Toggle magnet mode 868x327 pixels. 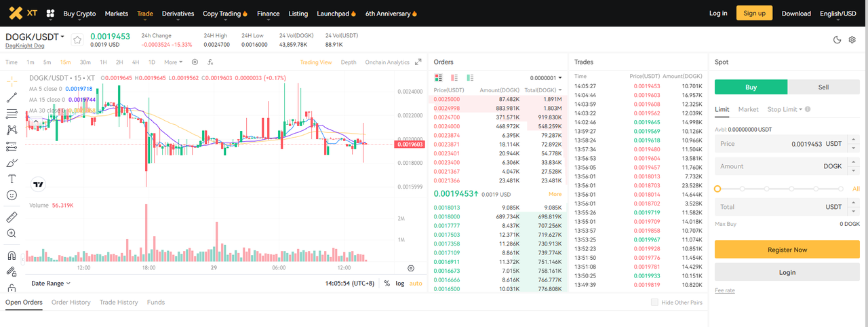12,256
